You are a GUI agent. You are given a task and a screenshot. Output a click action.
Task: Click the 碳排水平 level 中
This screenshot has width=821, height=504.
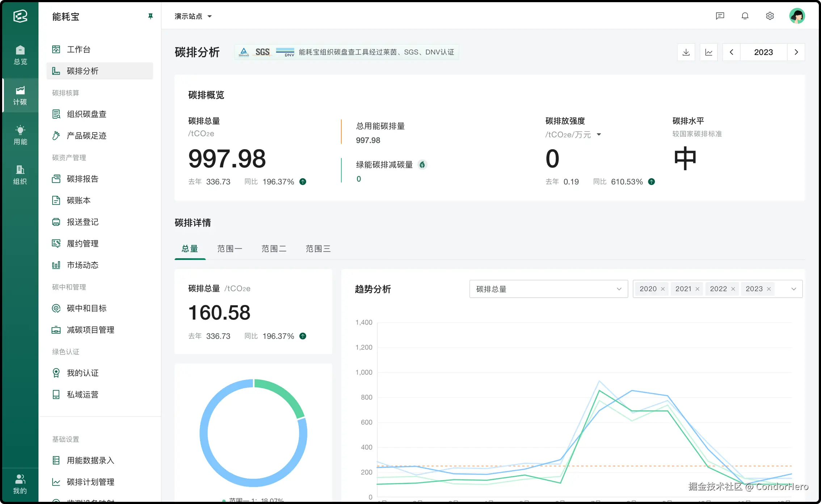(685, 158)
